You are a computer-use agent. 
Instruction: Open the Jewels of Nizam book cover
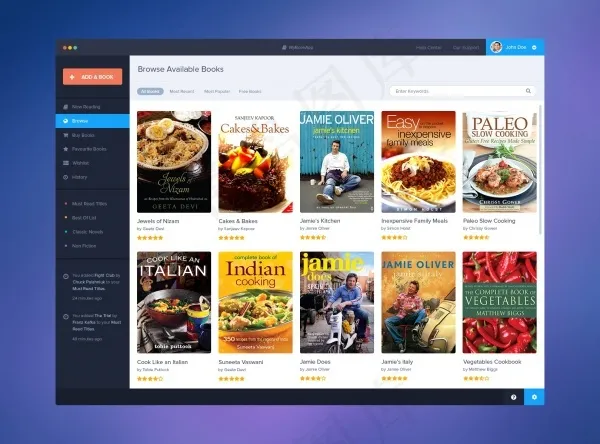tap(173, 161)
